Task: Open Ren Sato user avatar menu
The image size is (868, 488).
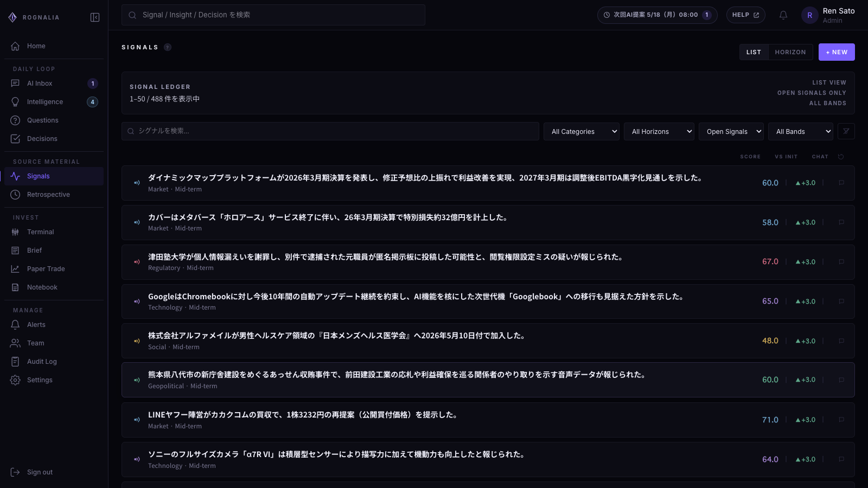Action: point(810,15)
